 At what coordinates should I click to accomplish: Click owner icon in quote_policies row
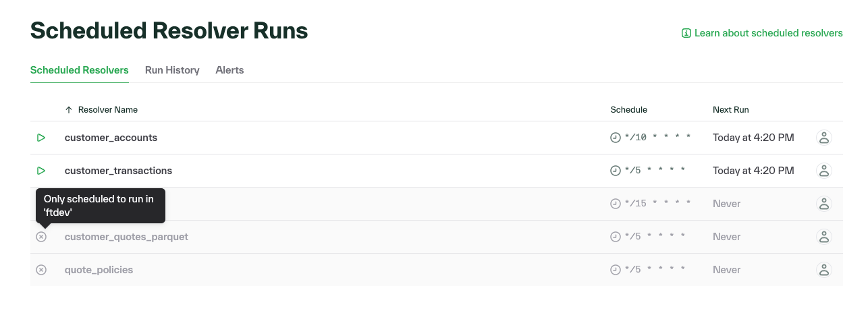(823, 270)
